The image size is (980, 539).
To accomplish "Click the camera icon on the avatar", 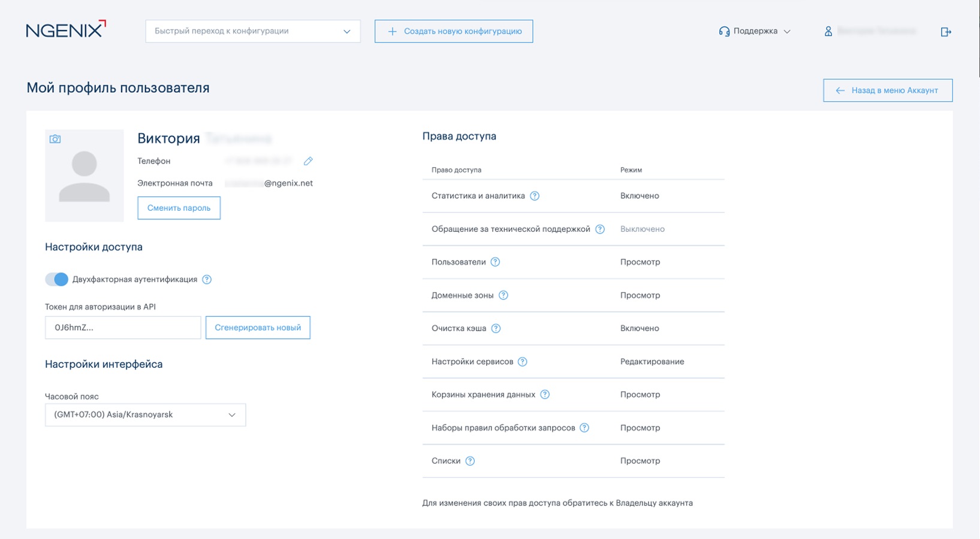I will (x=55, y=139).
